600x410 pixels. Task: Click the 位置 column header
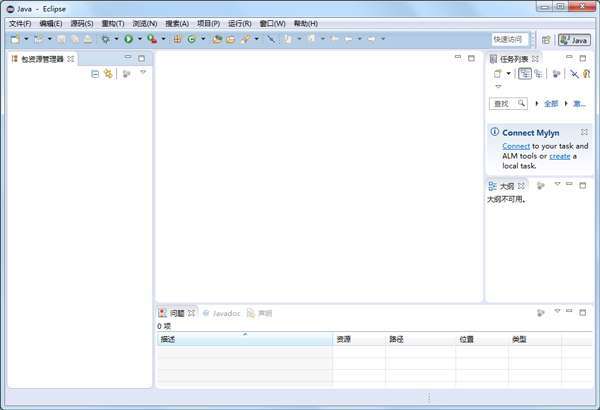click(x=482, y=339)
